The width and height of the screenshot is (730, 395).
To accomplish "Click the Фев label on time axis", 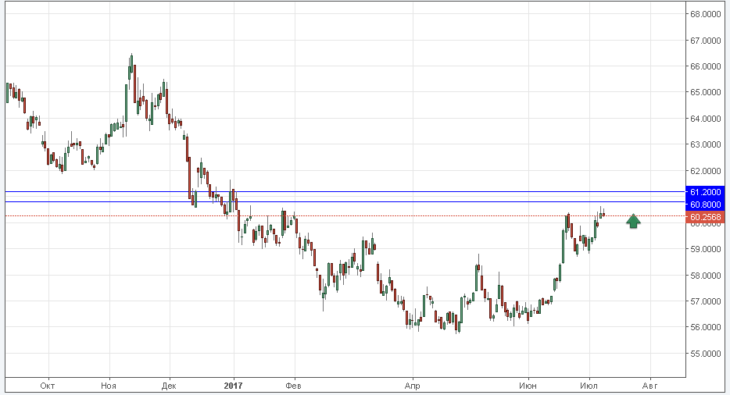I will coord(293,386).
